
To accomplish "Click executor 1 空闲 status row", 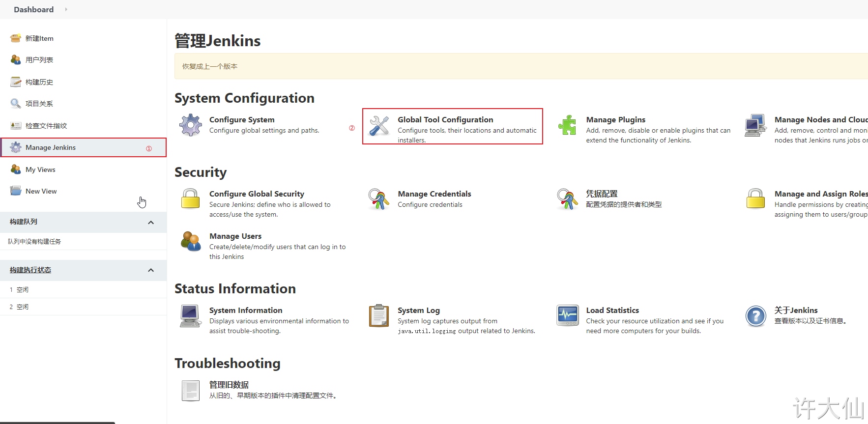I will pos(83,289).
